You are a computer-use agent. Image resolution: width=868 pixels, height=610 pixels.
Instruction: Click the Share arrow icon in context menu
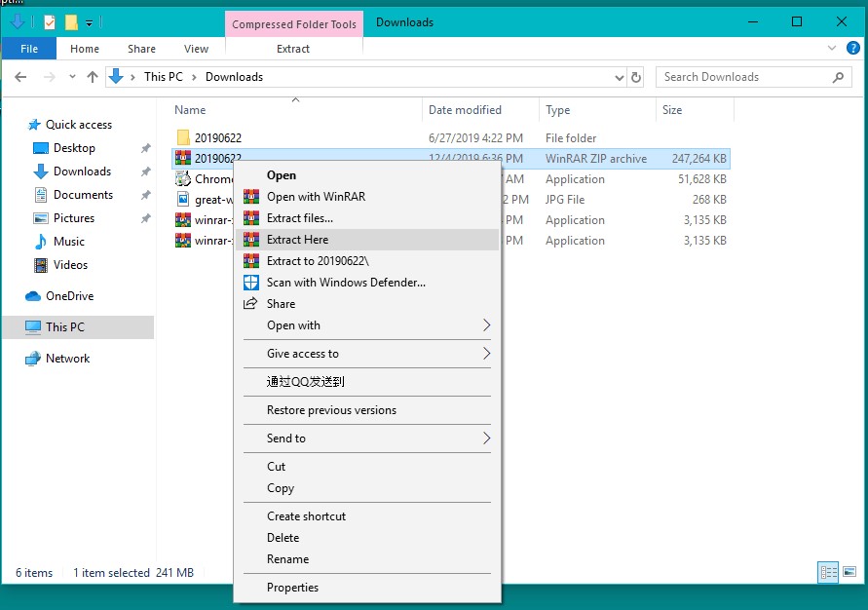(x=250, y=303)
